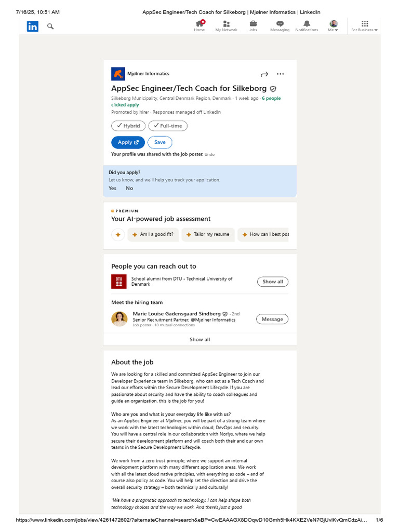Click Marie Louise's profile photo
Viewport: 399px width, 532px height.
point(119,319)
